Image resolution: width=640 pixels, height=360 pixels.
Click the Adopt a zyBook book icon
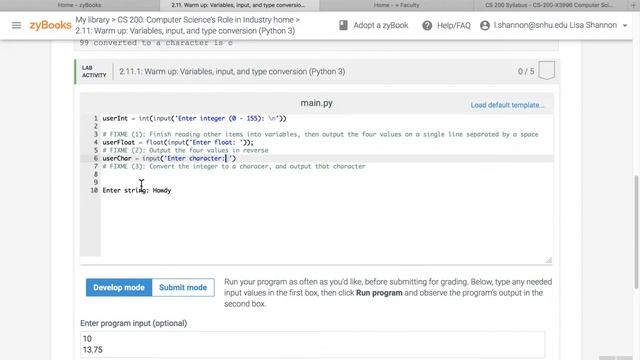click(x=343, y=25)
